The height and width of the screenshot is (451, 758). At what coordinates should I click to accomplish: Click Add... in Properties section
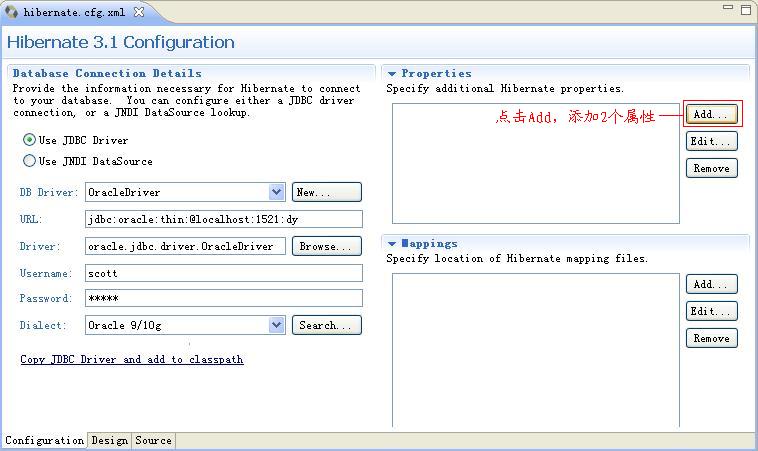(x=712, y=114)
